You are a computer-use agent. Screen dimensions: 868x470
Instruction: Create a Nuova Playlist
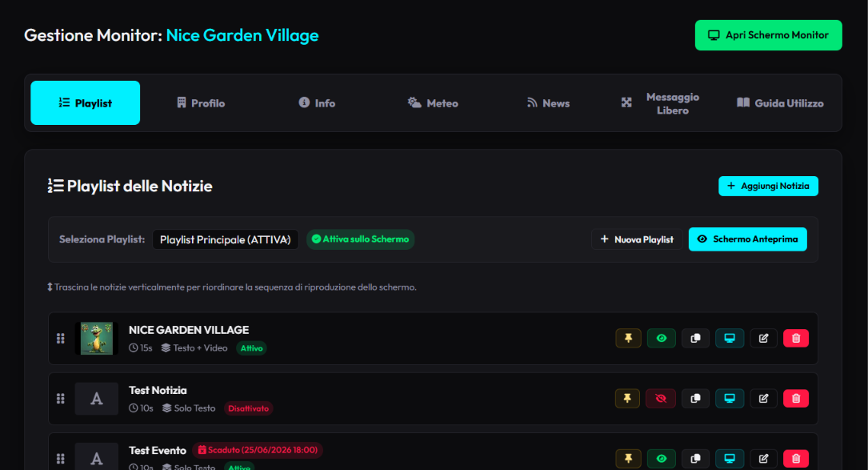[x=637, y=239]
